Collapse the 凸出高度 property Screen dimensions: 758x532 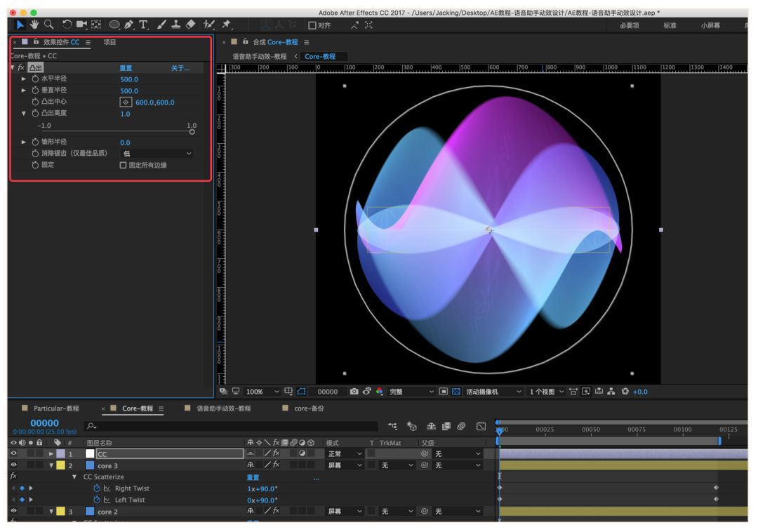[x=23, y=113]
